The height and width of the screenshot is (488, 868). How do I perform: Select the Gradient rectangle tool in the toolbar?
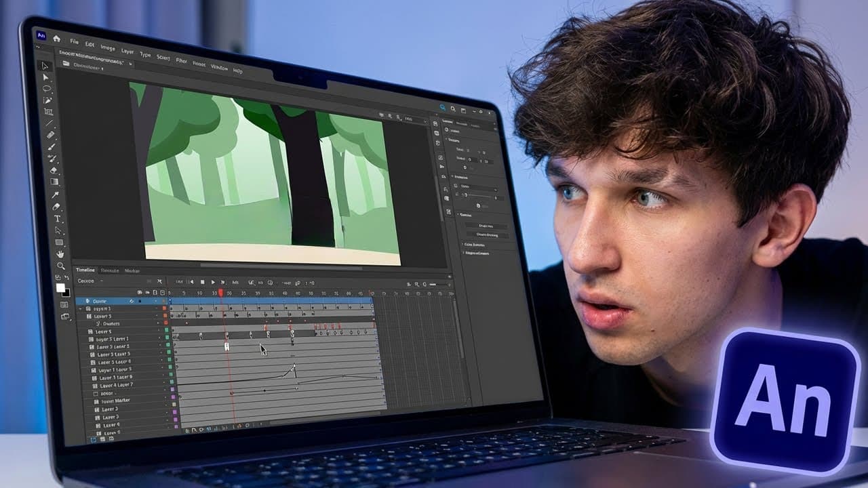tap(54, 182)
